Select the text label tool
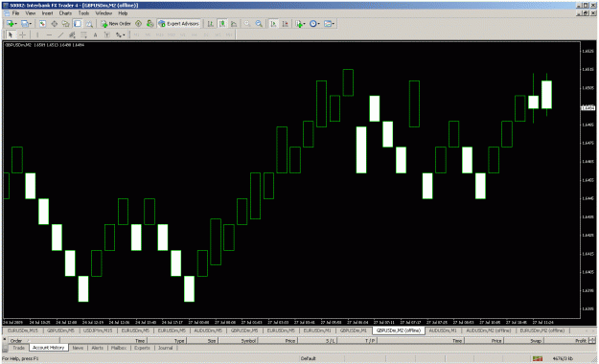This screenshot has height=364, width=599. (107, 35)
